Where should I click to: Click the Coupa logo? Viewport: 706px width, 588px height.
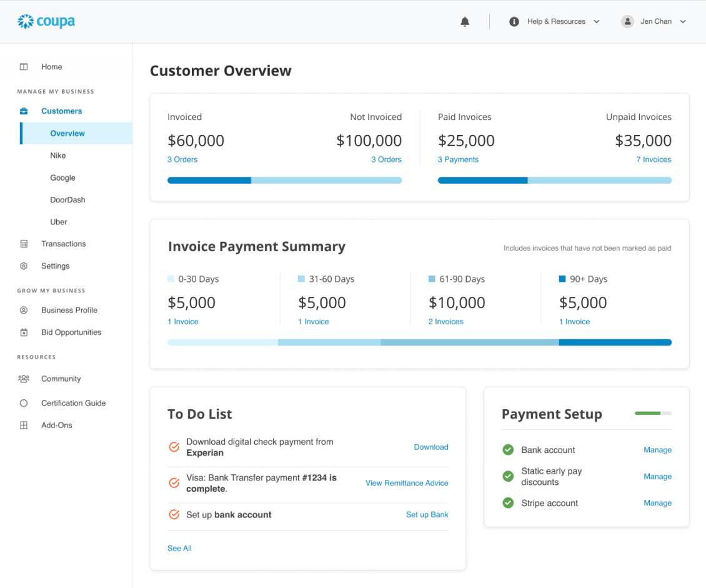pos(46,21)
